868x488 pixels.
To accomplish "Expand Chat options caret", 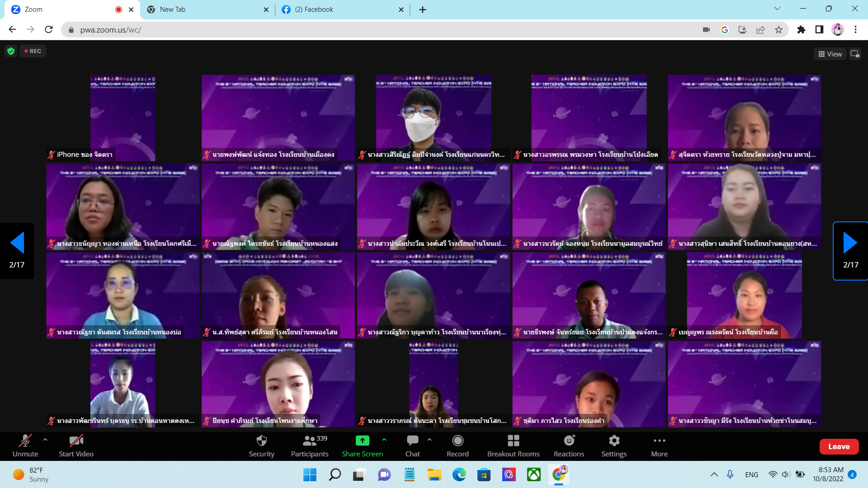I will (429, 439).
